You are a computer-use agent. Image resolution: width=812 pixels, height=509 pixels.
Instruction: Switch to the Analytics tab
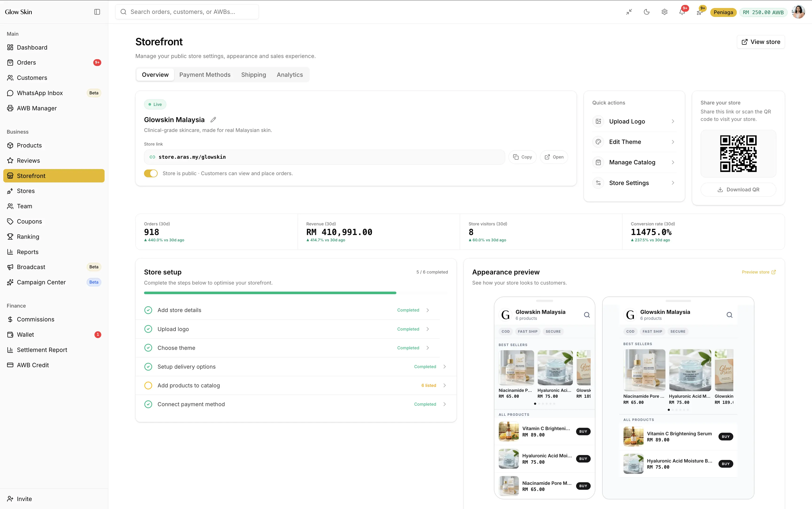pyautogui.click(x=290, y=75)
